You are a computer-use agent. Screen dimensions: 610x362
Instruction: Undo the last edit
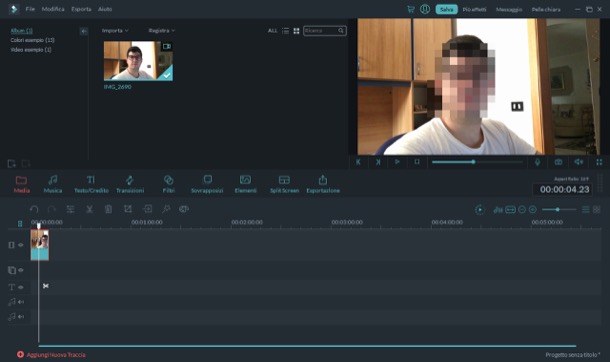tap(34, 209)
